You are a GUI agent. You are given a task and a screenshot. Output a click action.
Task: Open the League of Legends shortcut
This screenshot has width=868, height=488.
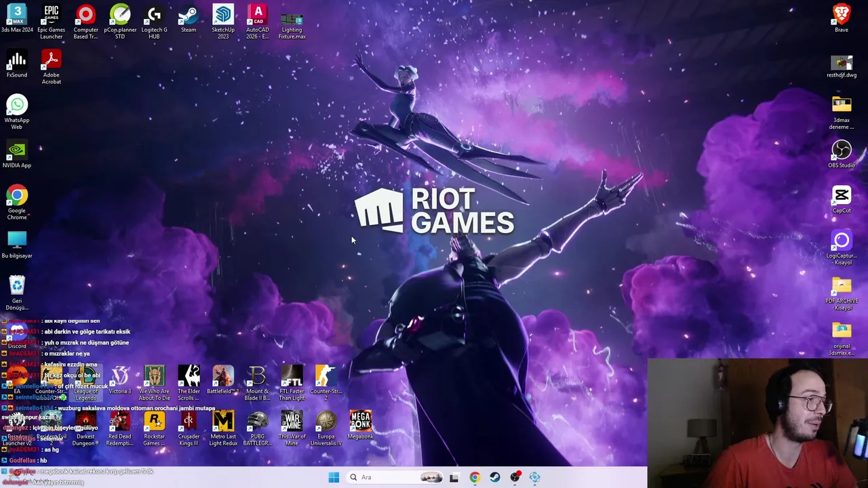[85, 383]
